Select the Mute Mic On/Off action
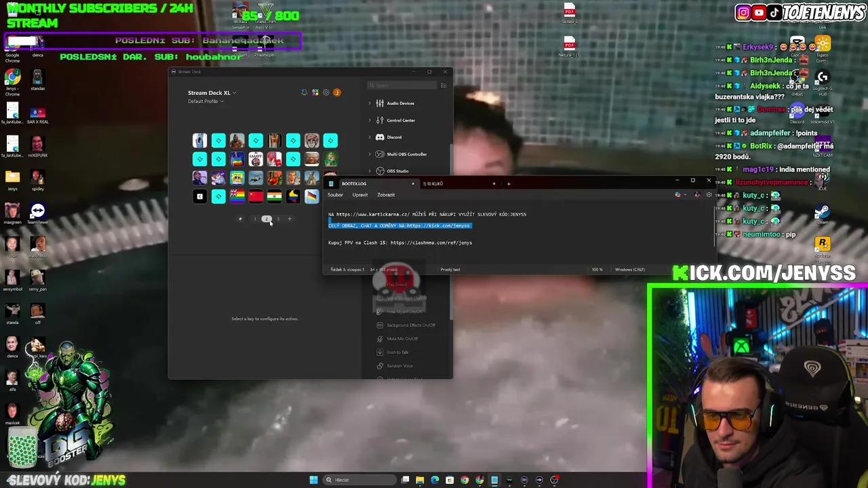This screenshot has width=868, height=488. point(398,339)
